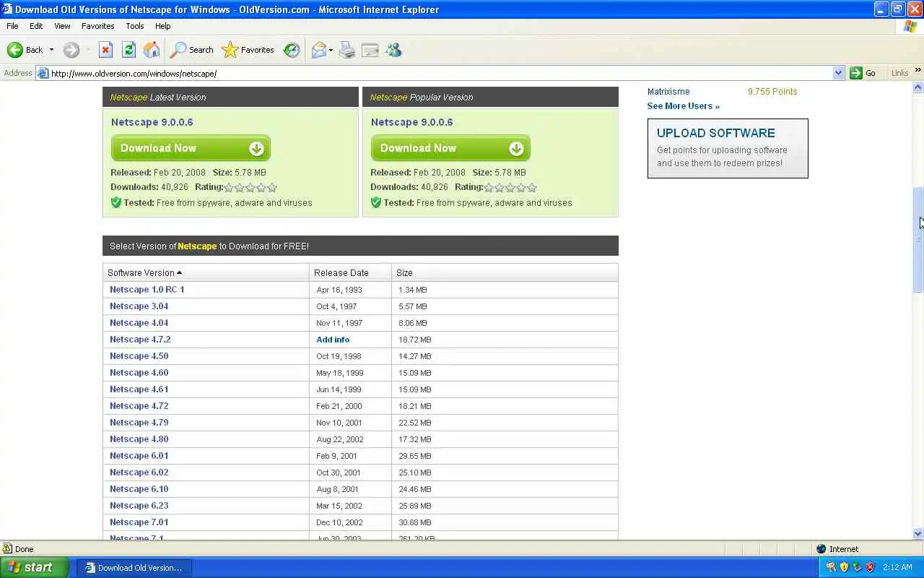Open the View menu
The image size is (924, 578).
[62, 26]
